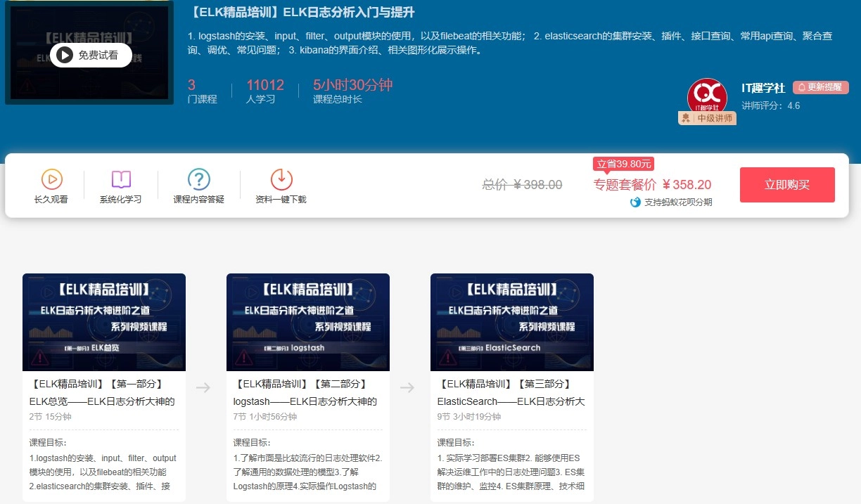Image resolution: width=861 pixels, height=504 pixels.
Task: Open the 第三部分 ElasticSearch course link
Action: pos(511,393)
